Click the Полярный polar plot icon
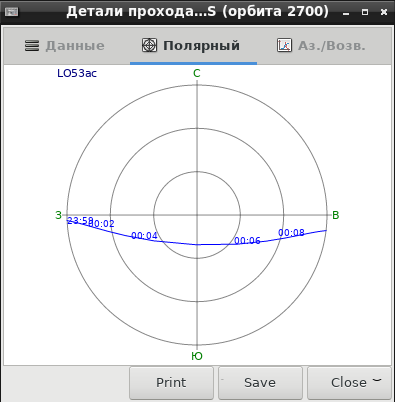The width and height of the screenshot is (395, 402). point(149,45)
